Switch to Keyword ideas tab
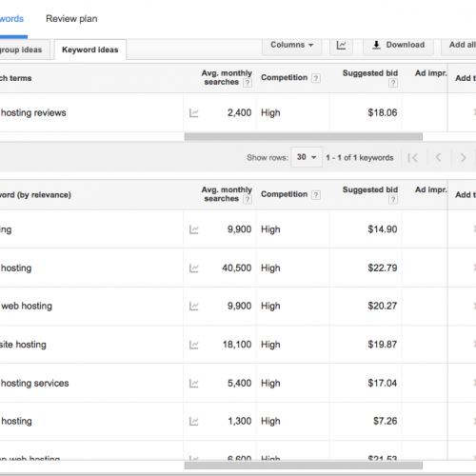The image size is (476, 476). click(x=90, y=50)
